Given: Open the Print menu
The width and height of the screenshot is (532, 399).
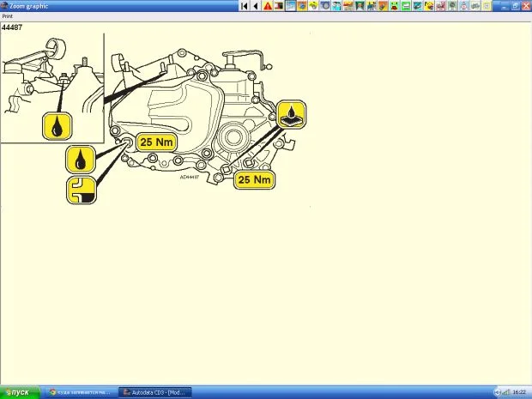Looking at the screenshot, I should (7, 15).
